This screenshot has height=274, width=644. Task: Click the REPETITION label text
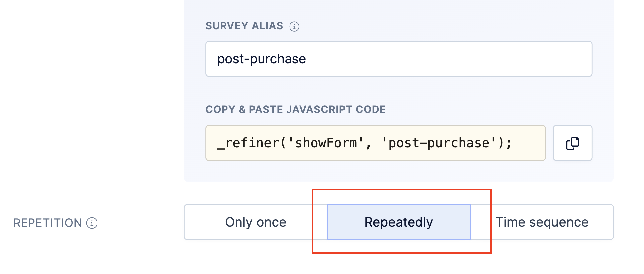[x=47, y=223]
